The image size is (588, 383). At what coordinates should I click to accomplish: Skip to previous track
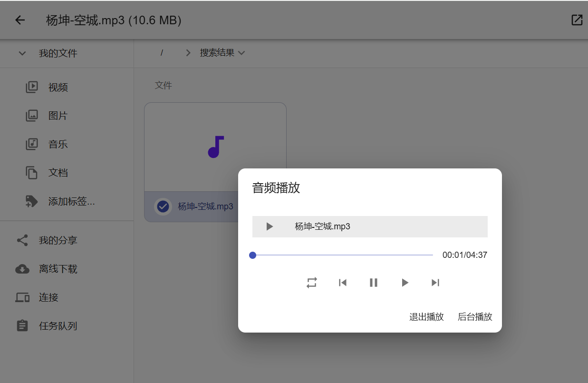coord(342,283)
